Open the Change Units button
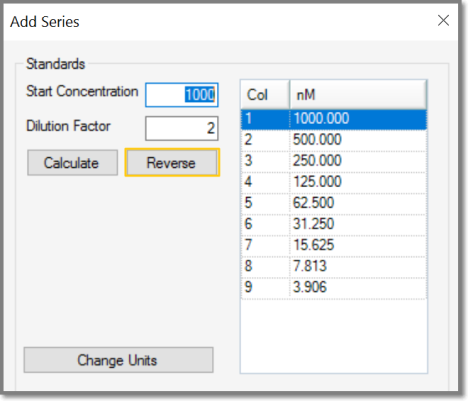Screen dimensions: 468x401 pos(118,360)
